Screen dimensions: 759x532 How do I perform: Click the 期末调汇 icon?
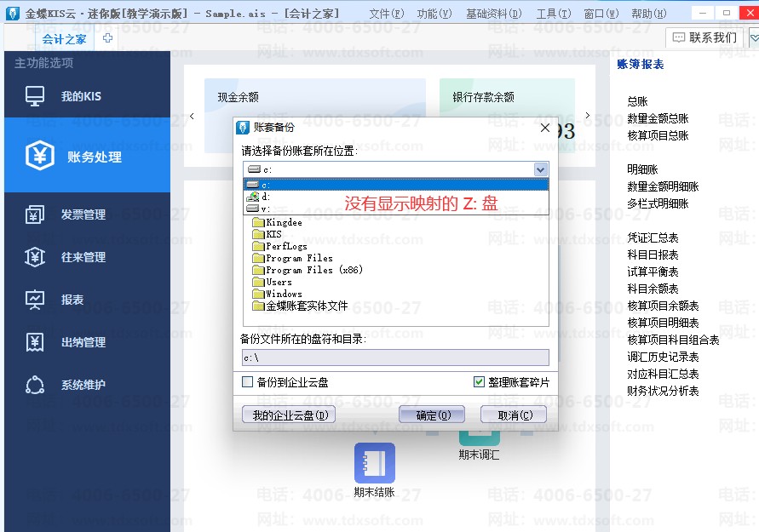pyautogui.click(x=480, y=438)
